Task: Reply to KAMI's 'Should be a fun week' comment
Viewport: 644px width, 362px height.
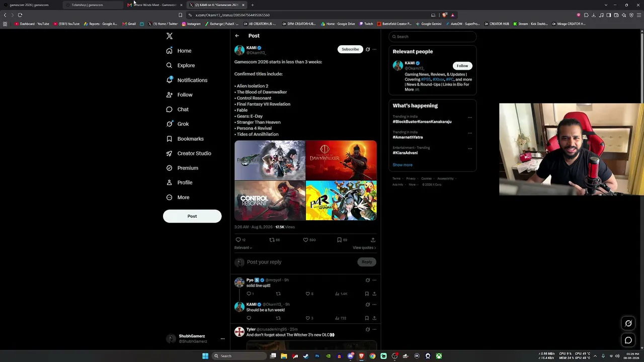Action: 249,318
